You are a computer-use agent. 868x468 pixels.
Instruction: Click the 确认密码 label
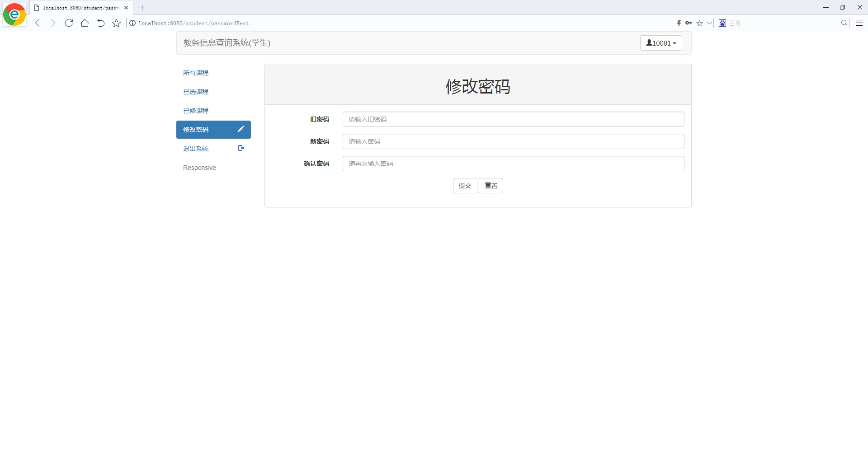click(316, 164)
